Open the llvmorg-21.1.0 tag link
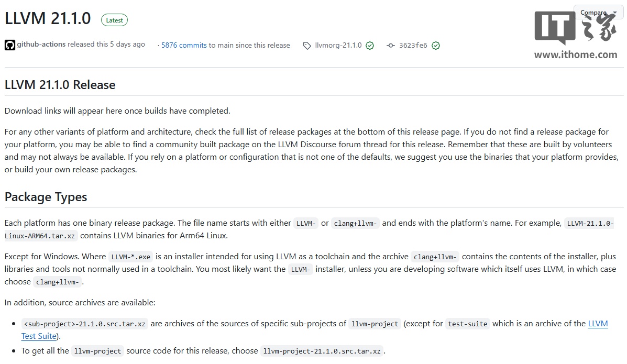Viewport: 627px width, 364px height. tap(338, 45)
